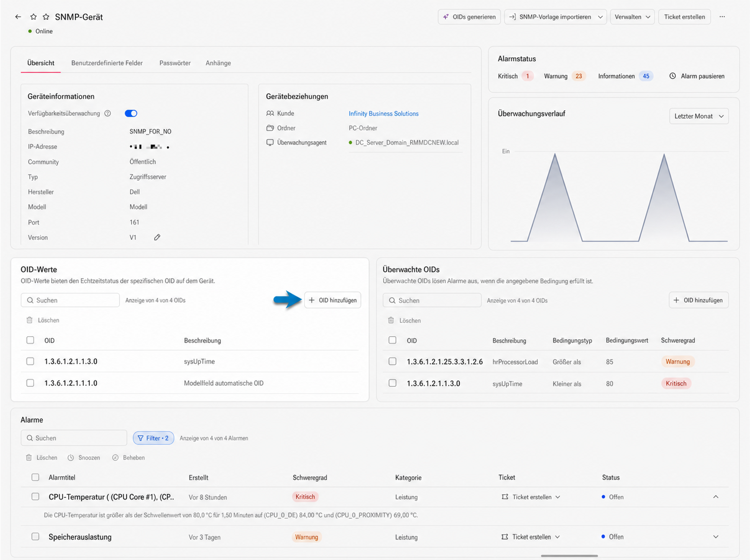Go back using the left arrow icon
This screenshot has height=560, width=750.
[18, 16]
